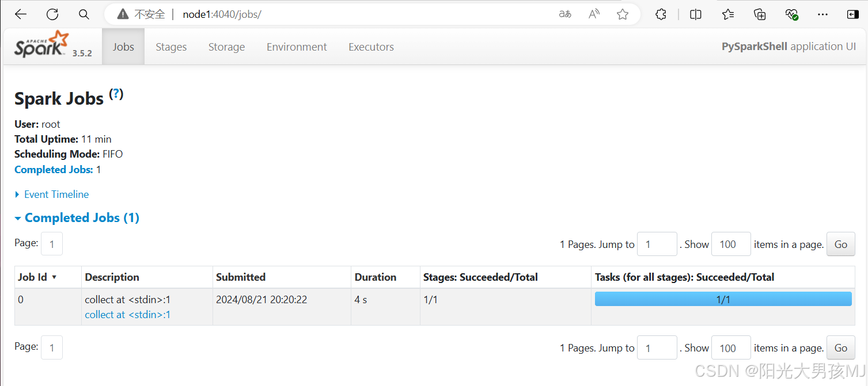The height and width of the screenshot is (386, 868).
Task: Click the search magnifier icon
Action: pos(84,14)
